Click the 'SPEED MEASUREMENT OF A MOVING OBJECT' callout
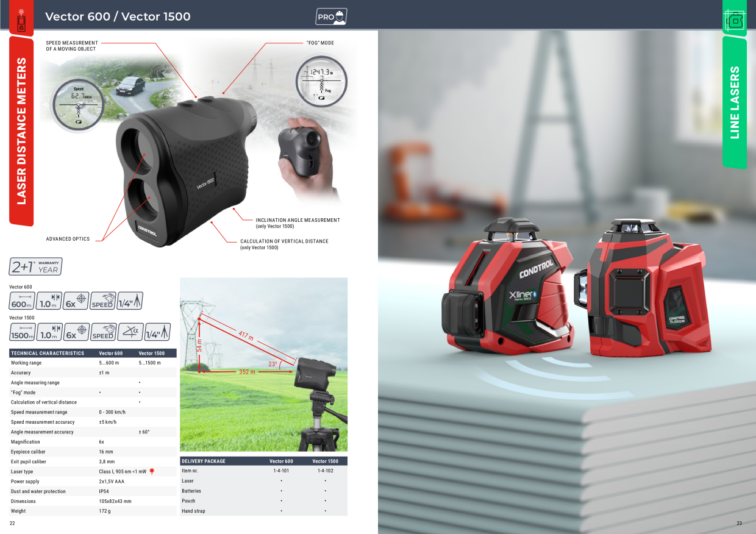This screenshot has height=534, width=756. (72, 46)
